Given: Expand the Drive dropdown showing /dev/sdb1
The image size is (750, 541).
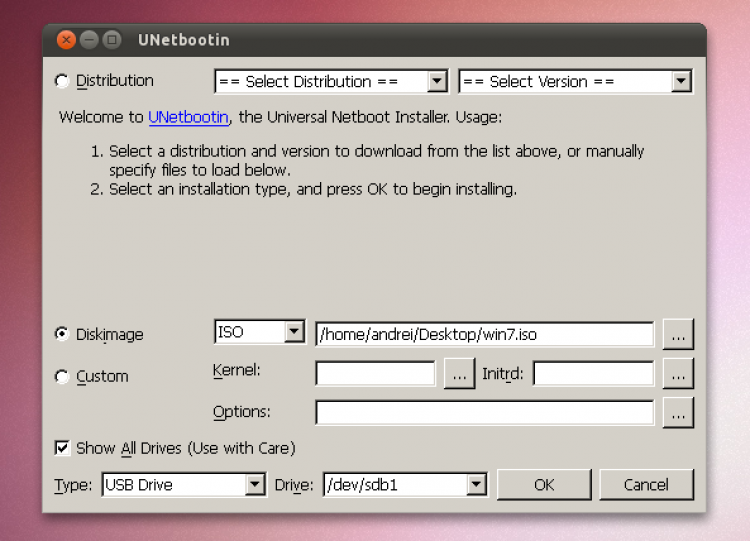Looking at the screenshot, I should pyautogui.click(x=404, y=485).
